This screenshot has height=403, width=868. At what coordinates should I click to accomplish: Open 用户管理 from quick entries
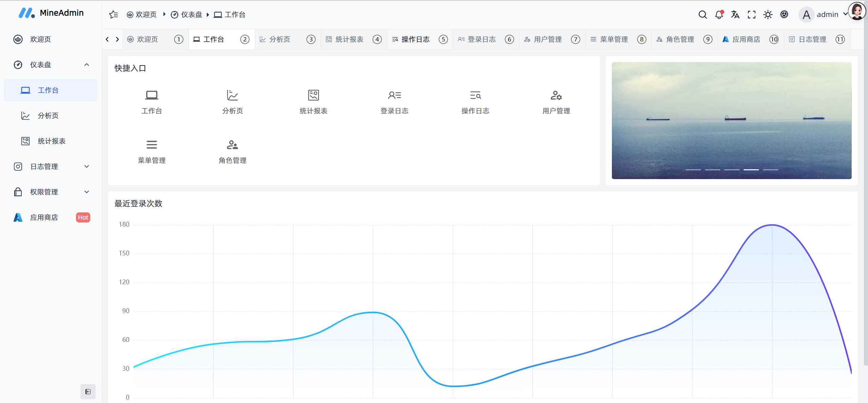tap(556, 101)
